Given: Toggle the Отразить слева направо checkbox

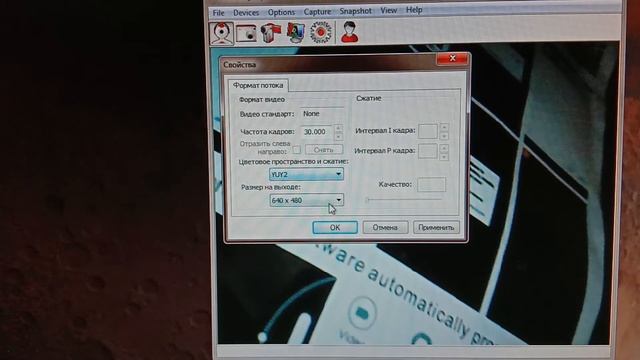Looking at the screenshot, I should [297, 149].
